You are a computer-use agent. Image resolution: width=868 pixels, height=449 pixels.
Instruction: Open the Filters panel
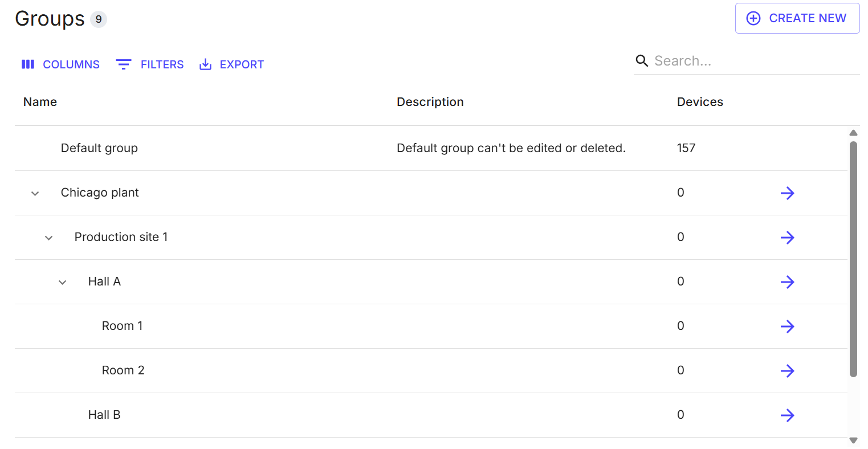point(150,64)
